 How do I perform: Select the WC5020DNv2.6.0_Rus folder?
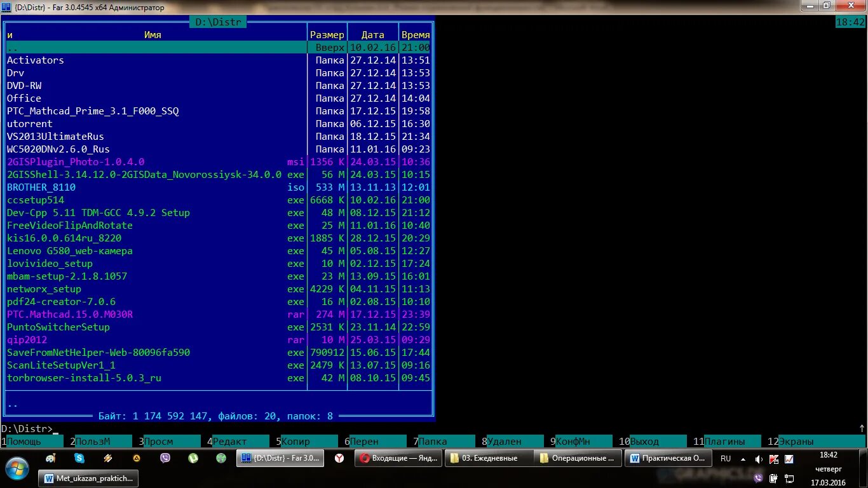click(x=218, y=149)
